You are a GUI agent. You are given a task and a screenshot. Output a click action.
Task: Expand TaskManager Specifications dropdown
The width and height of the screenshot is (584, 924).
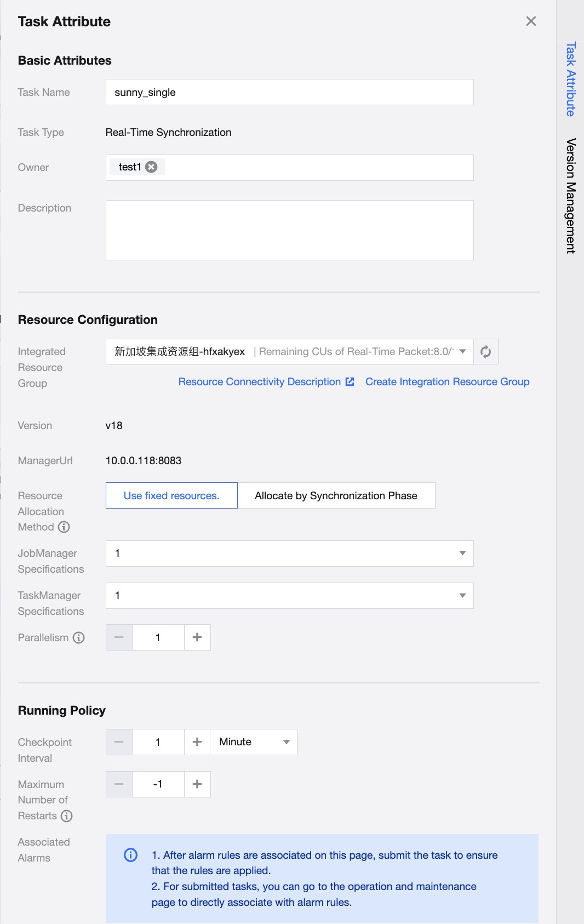(x=462, y=596)
